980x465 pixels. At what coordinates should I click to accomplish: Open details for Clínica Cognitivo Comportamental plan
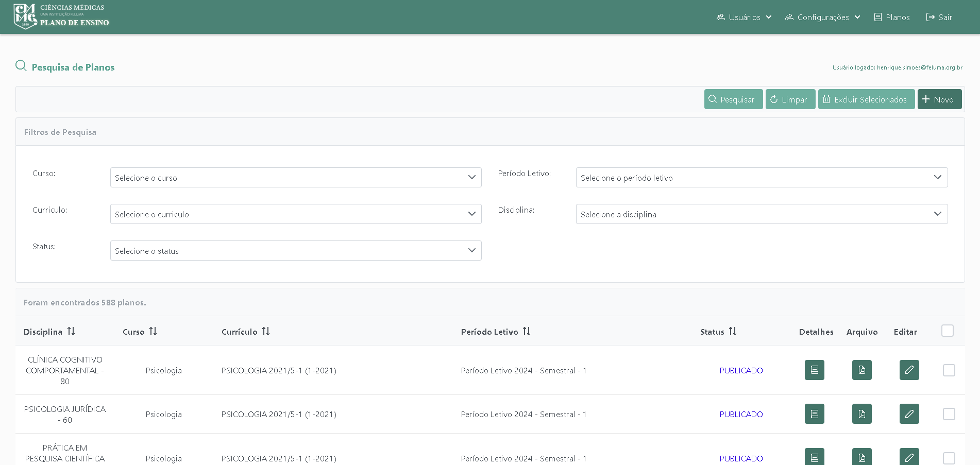point(814,370)
